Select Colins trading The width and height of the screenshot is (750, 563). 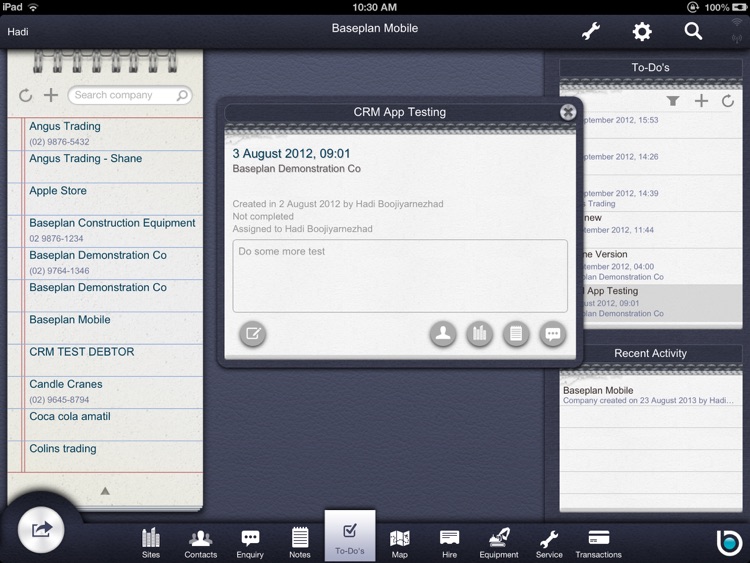(105, 457)
